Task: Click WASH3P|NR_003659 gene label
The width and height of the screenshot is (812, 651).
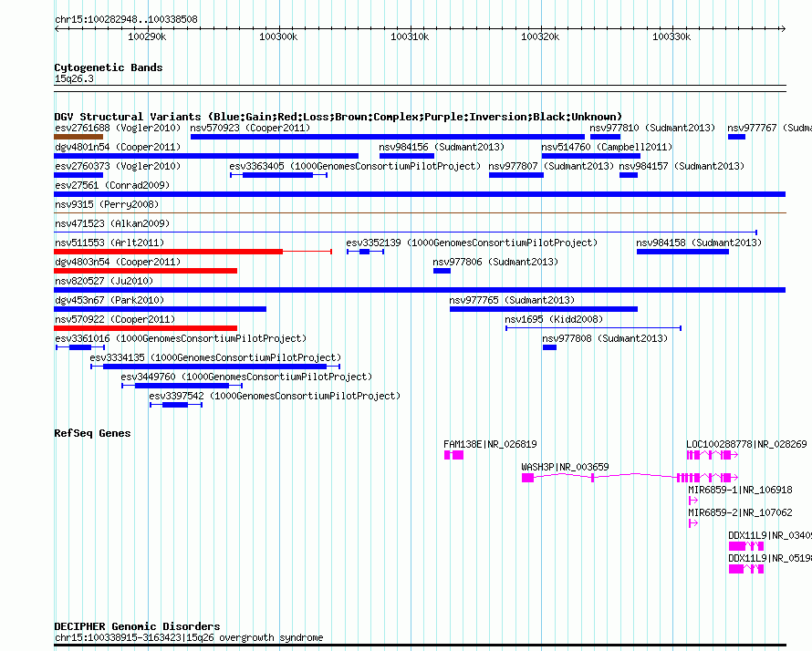Action: pyautogui.click(x=565, y=467)
